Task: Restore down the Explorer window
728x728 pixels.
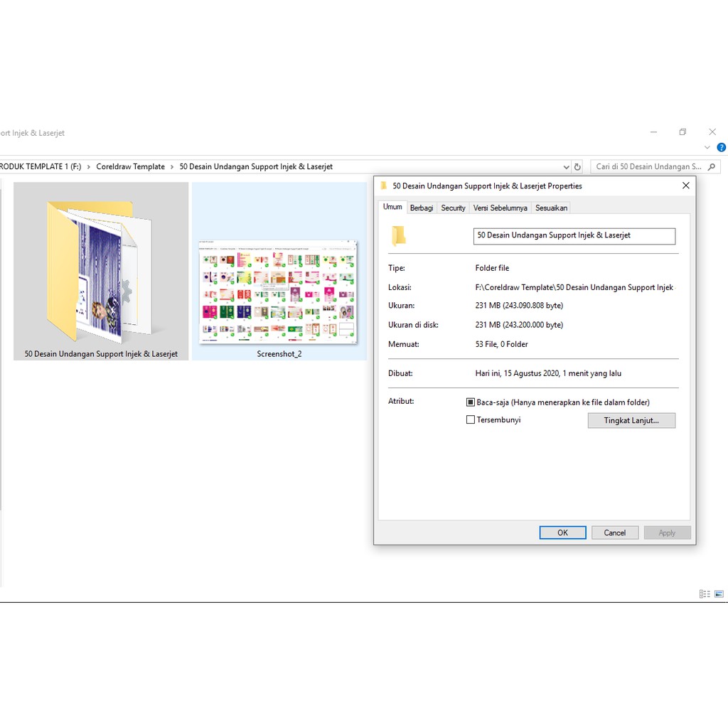Action: pyautogui.click(x=682, y=132)
